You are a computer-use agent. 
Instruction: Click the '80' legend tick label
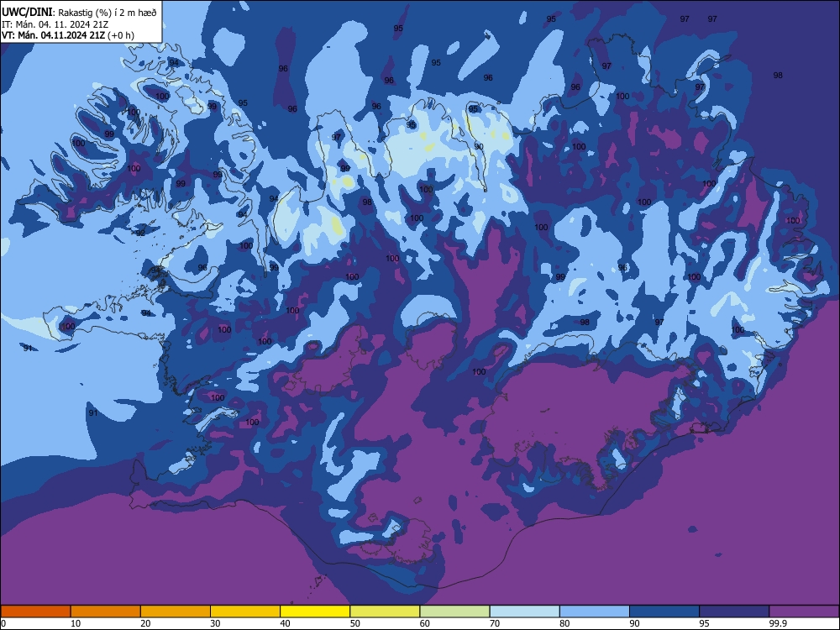click(564, 623)
